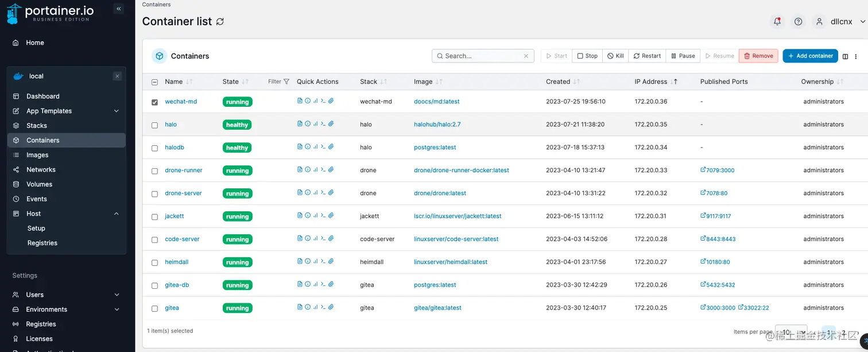
Task: Toggle the select-all header checkbox
Action: [154, 82]
